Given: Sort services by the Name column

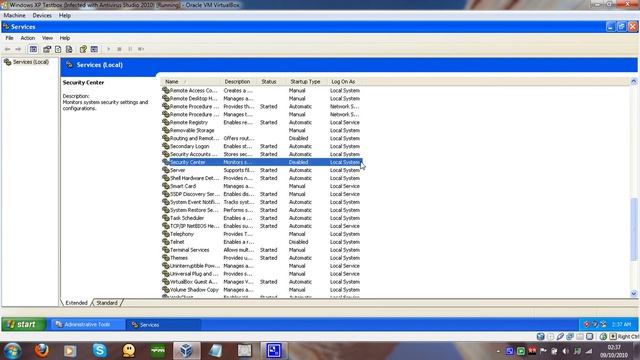Looking at the screenshot, I should pyautogui.click(x=191, y=82).
